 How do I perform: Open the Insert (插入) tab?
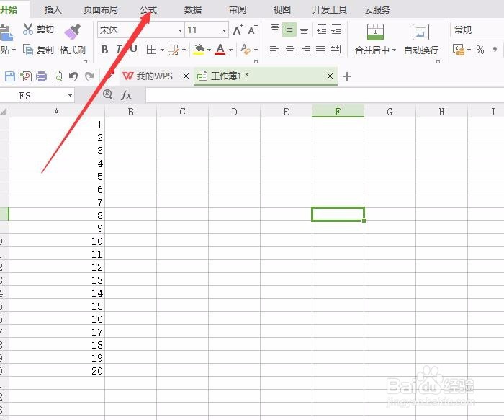click(53, 9)
